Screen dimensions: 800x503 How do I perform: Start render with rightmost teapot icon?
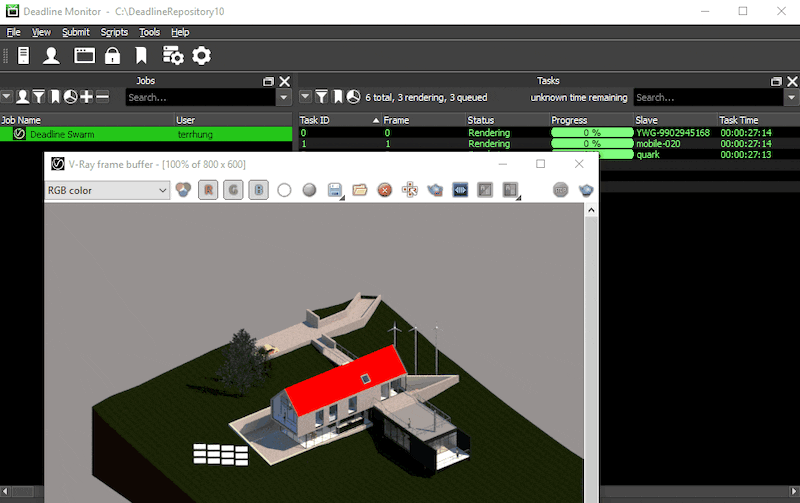click(x=586, y=190)
